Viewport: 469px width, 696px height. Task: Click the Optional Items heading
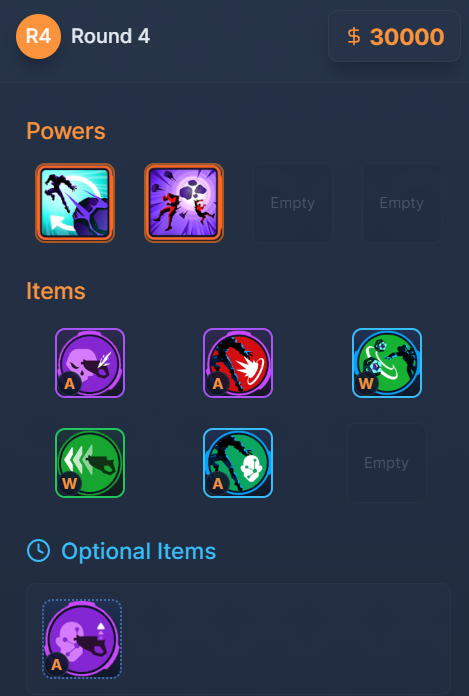[x=138, y=551]
